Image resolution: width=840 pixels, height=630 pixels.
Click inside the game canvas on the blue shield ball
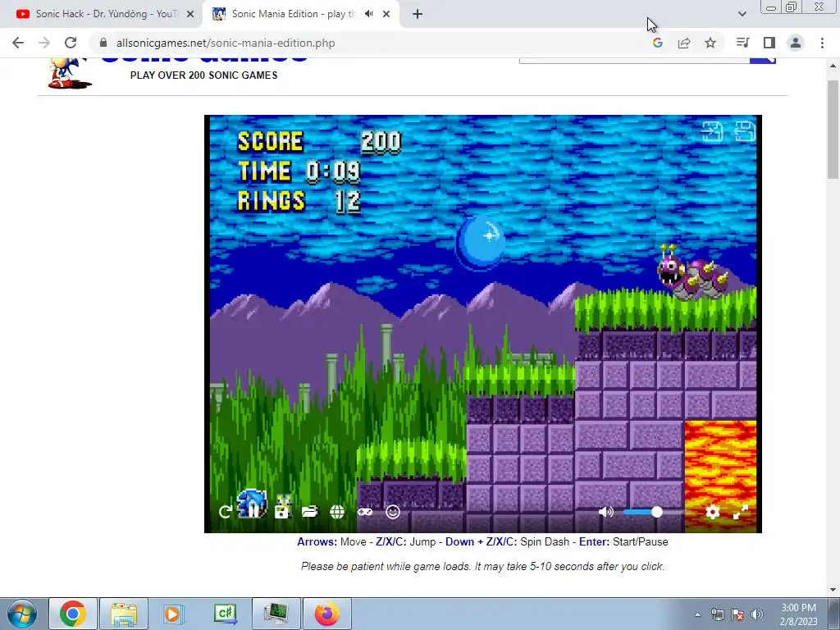point(481,243)
